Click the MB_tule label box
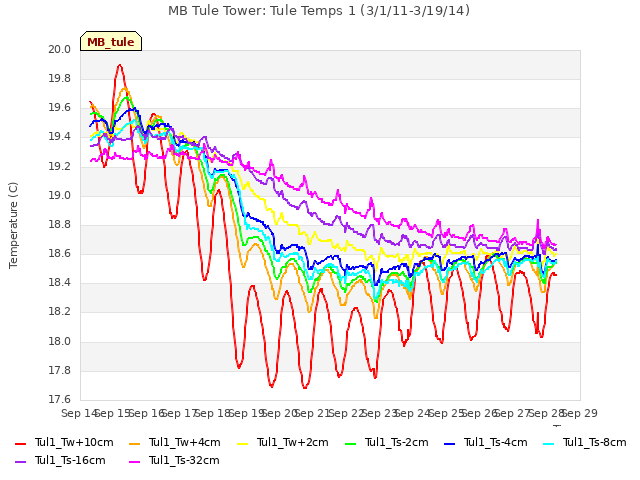Image resolution: width=640 pixels, height=480 pixels. click(111, 41)
